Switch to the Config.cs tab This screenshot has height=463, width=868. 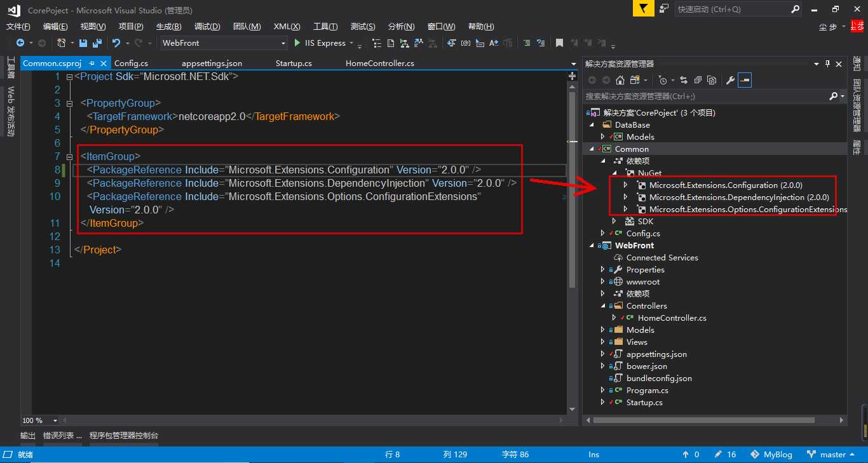click(131, 64)
